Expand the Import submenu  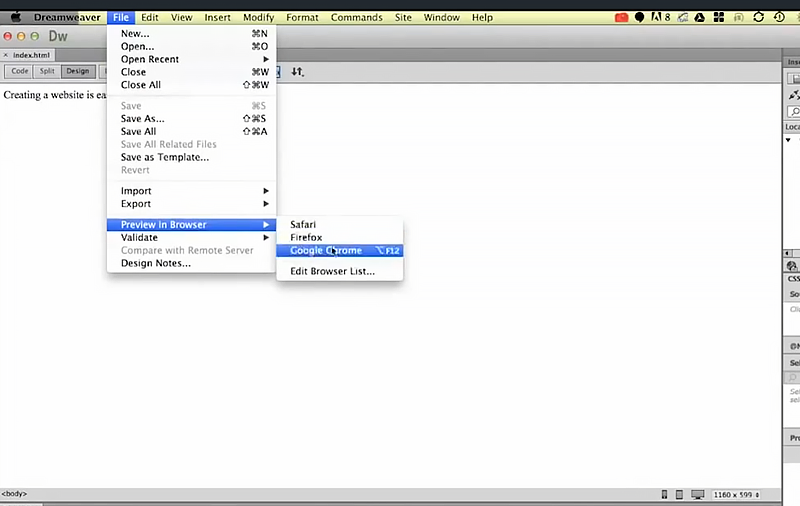click(x=192, y=191)
